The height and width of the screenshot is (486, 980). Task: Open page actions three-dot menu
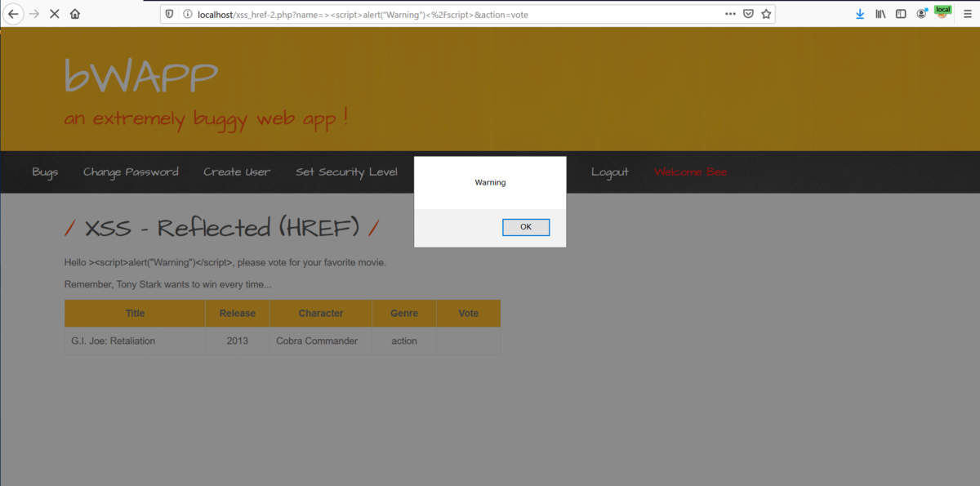730,14
